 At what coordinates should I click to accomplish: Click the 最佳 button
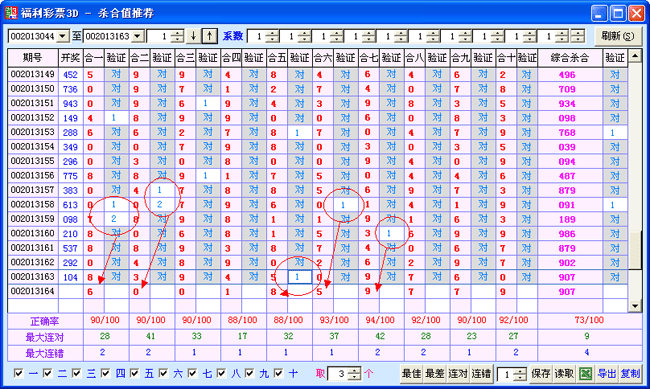click(412, 374)
